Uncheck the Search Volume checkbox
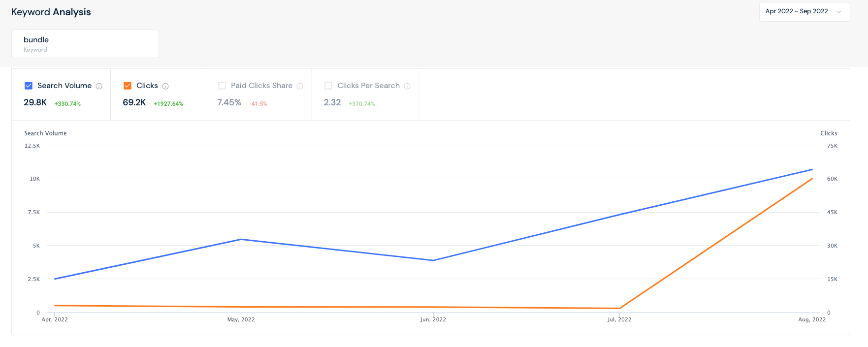 coord(29,86)
